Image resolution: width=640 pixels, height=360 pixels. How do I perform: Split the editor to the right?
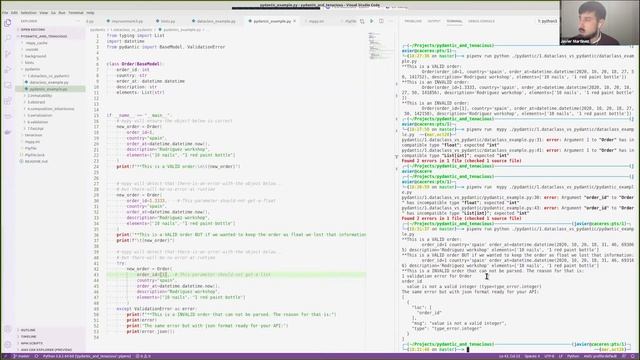pyautogui.click(x=381, y=21)
